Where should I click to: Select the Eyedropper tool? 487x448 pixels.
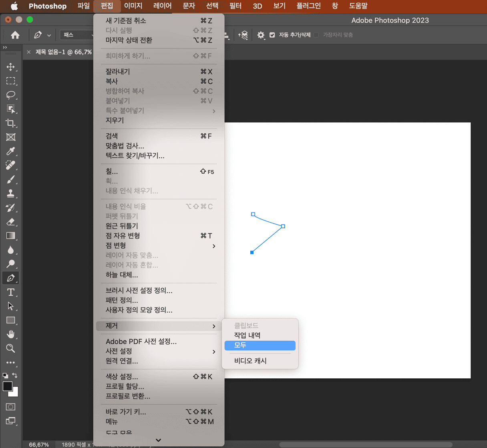click(x=11, y=151)
